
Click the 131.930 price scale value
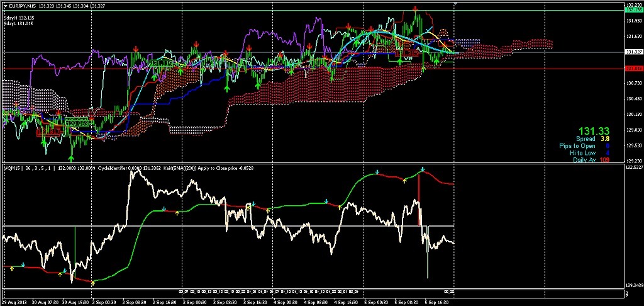634,21
